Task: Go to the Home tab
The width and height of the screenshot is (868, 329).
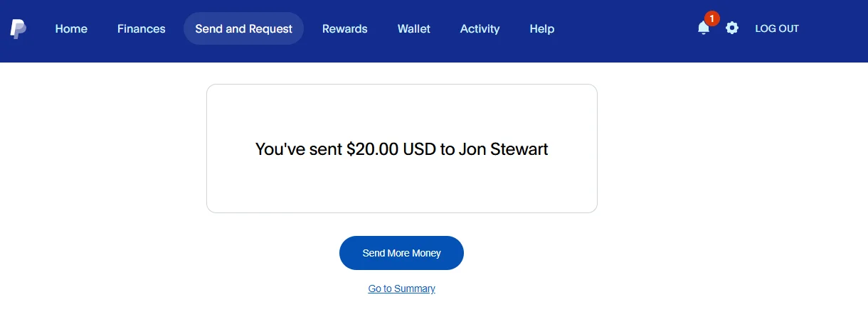Action: click(x=71, y=29)
